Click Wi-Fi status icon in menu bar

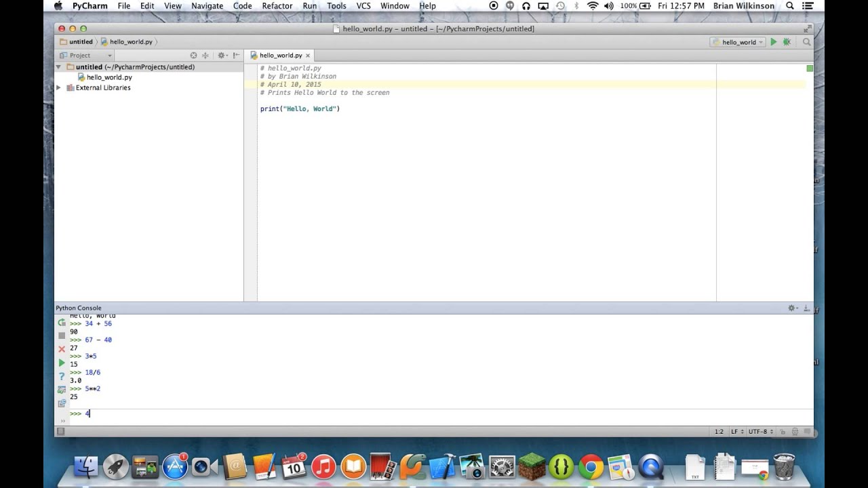click(x=593, y=6)
